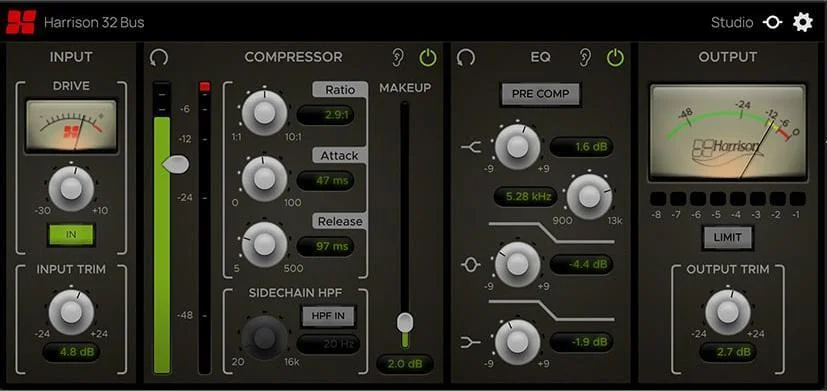Click the MAKEUP label
Viewport: 827px width, 391px height.
point(405,88)
